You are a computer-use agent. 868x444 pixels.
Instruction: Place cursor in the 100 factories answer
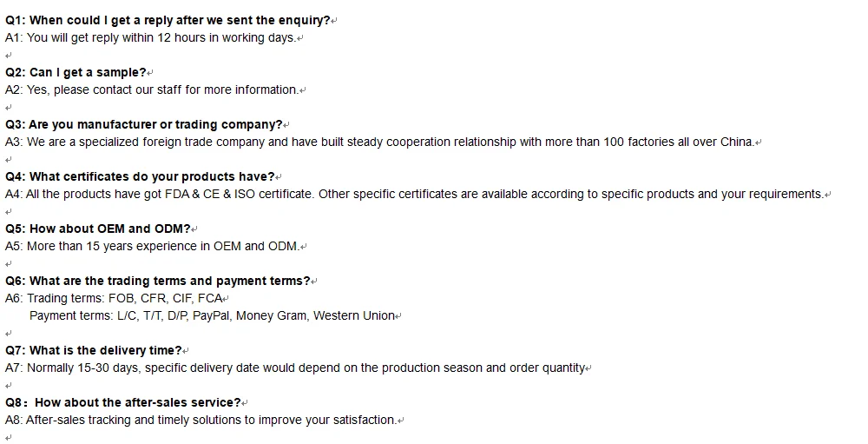pos(379,142)
